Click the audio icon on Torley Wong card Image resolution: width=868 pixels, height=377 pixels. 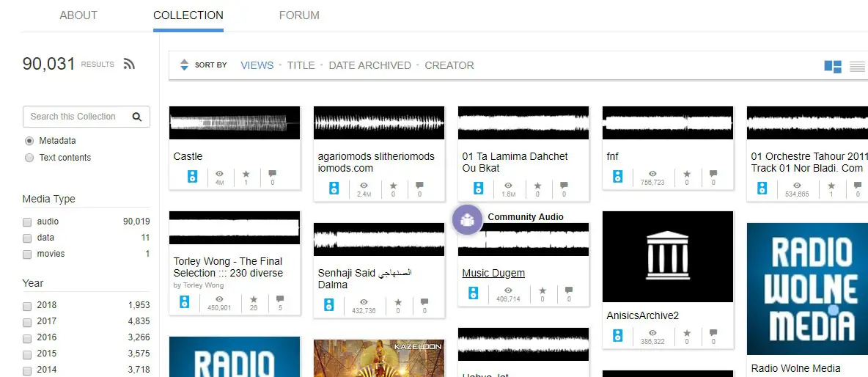pyautogui.click(x=184, y=301)
